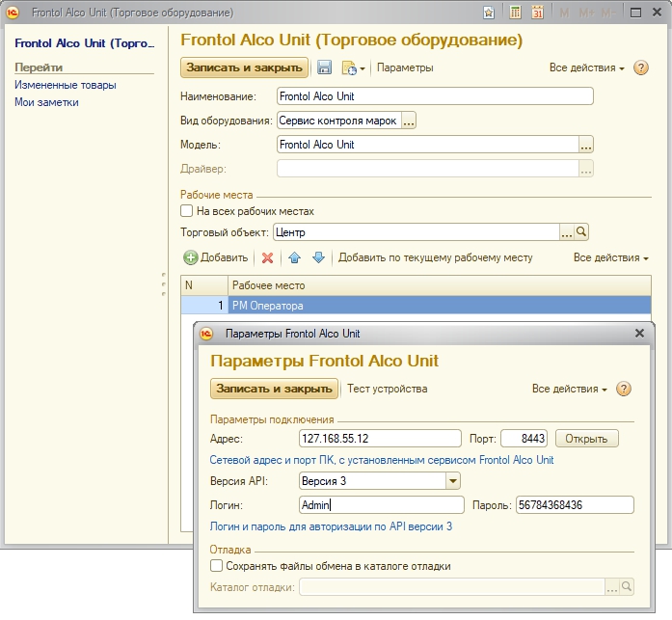
Task: Click the Рабочее место column header
Action: coord(440,285)
